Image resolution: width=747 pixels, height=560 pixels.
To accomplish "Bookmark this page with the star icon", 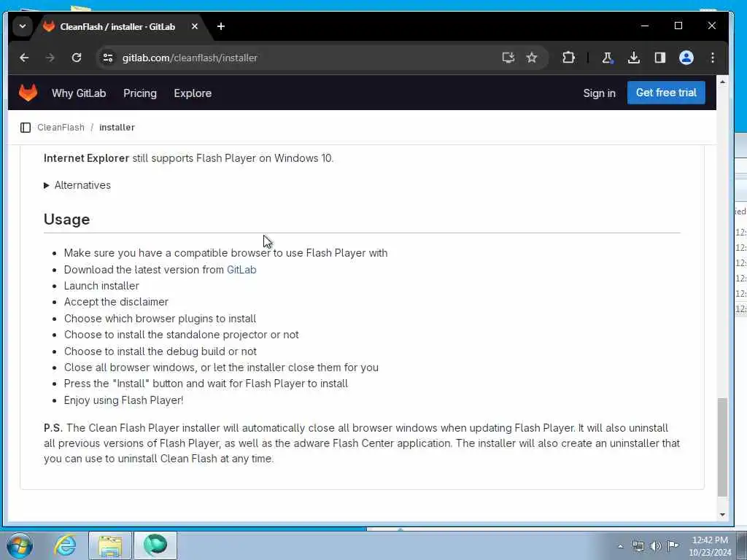I will tap(532, 58).
